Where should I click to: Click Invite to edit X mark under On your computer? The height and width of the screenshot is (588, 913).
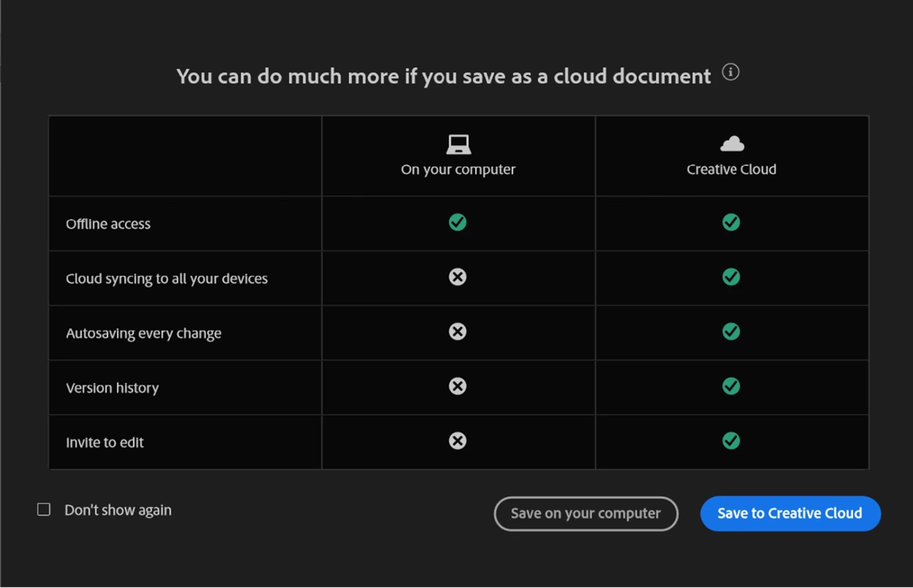point(458,441)
